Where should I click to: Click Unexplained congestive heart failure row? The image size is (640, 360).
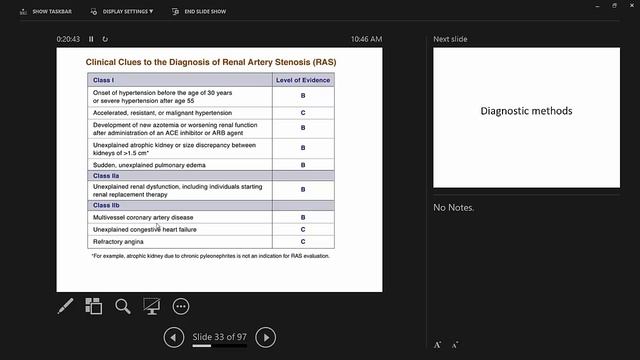click(211, 229)
